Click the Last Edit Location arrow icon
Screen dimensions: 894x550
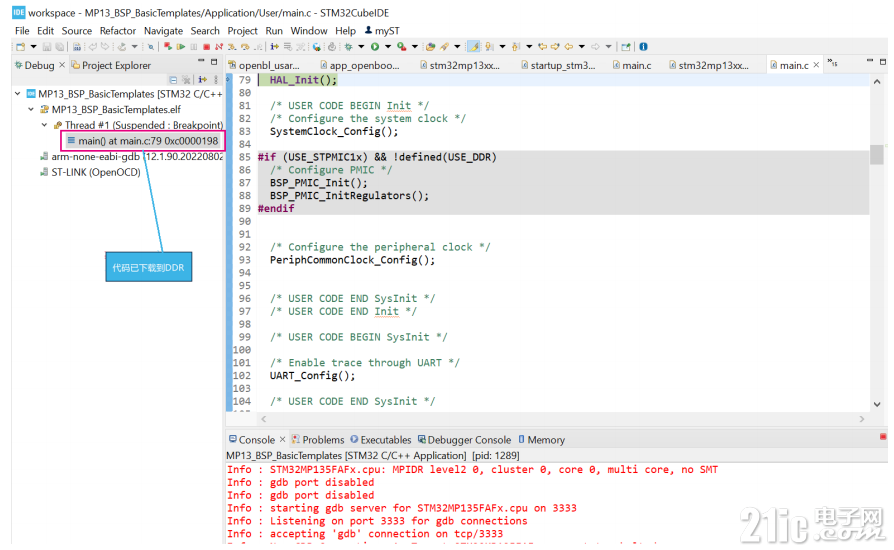[543, 47]
